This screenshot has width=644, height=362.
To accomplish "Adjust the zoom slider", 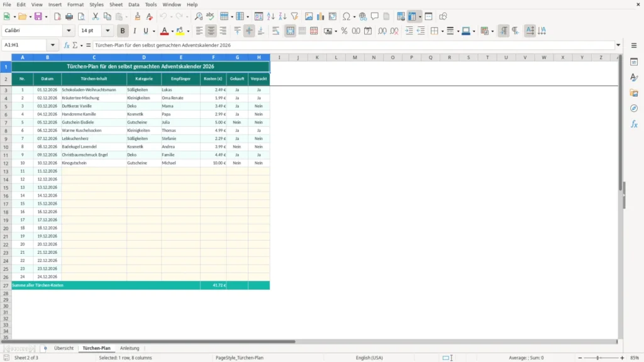I will pyautogui.click(x=598, y=358).
